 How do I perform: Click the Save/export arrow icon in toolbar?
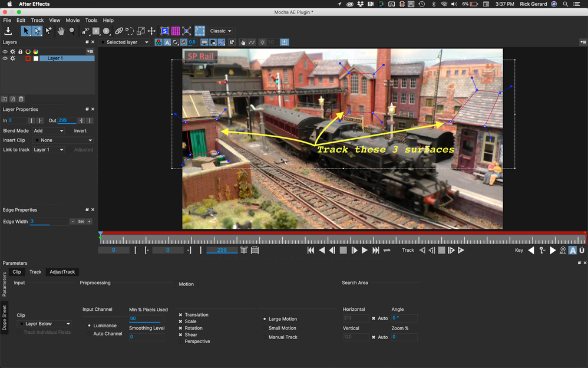pos(8,31)
